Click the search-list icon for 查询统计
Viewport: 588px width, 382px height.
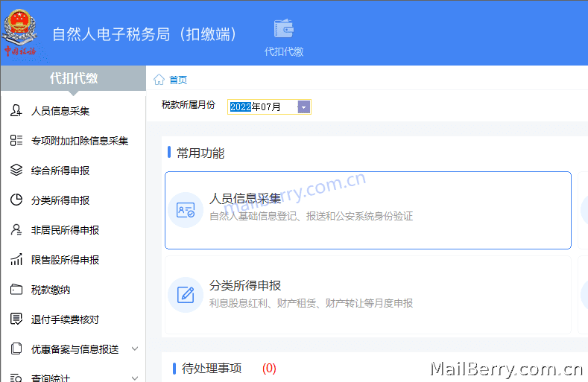[16, 377]
